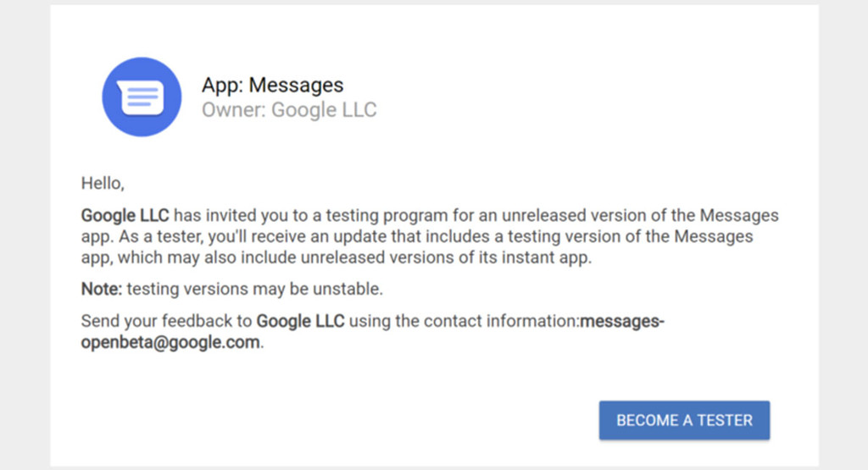This screenshot has width=868, height=470.
Task: Click bold 'Google LLC' in the feedback sentence
Action: (301, 321)
